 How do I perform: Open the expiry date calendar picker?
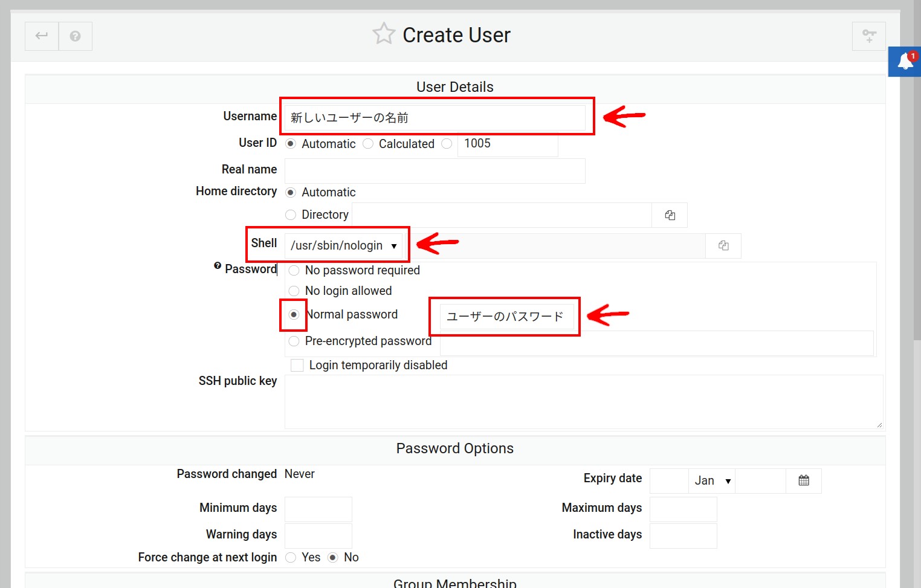pos(803,480)
